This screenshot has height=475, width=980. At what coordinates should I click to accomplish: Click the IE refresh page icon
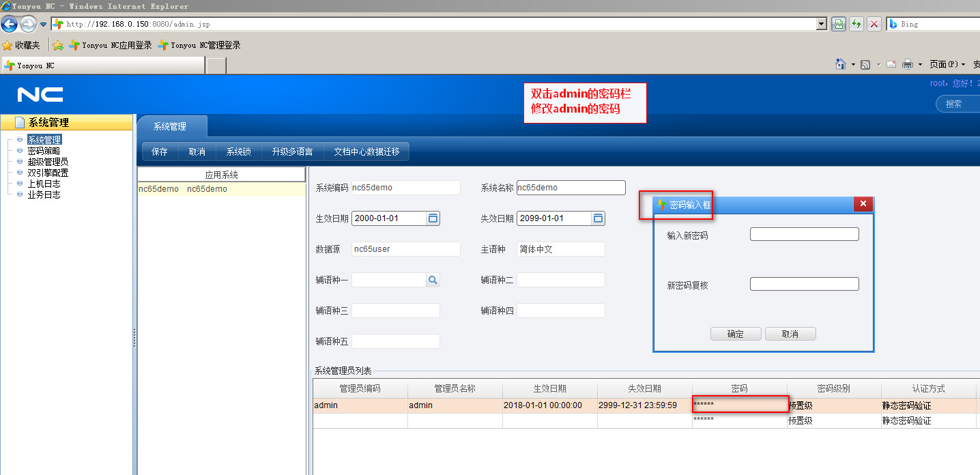[x=856, y=24]
